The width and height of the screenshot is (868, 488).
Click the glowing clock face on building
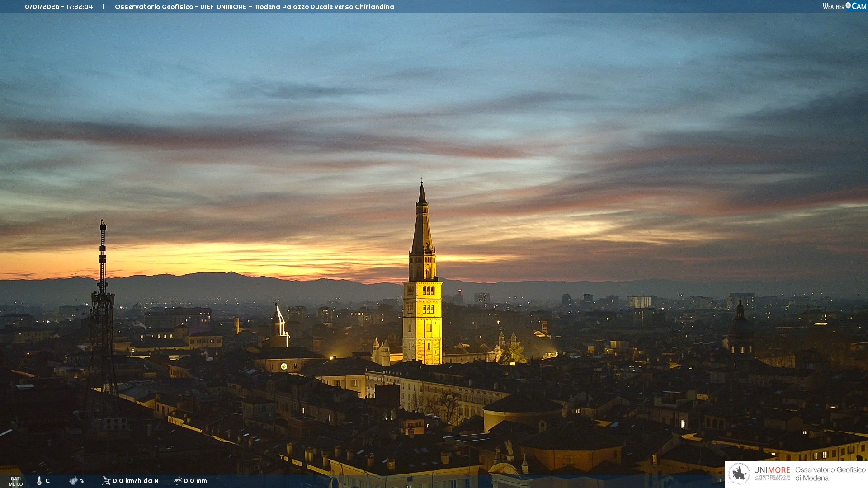284,366
